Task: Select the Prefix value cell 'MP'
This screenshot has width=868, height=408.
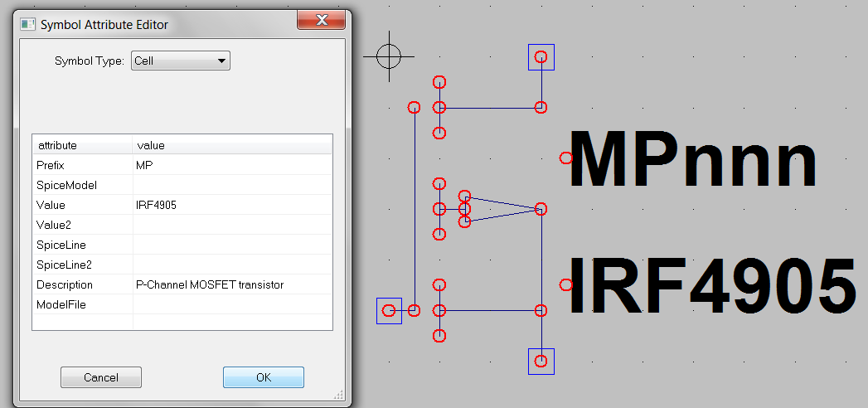Action: [x=232, y=165]
